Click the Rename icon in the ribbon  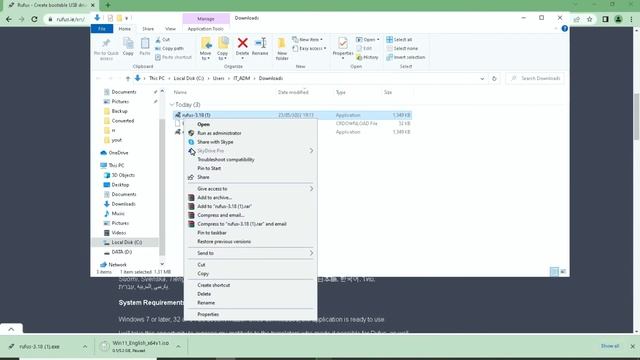[260, 43]
